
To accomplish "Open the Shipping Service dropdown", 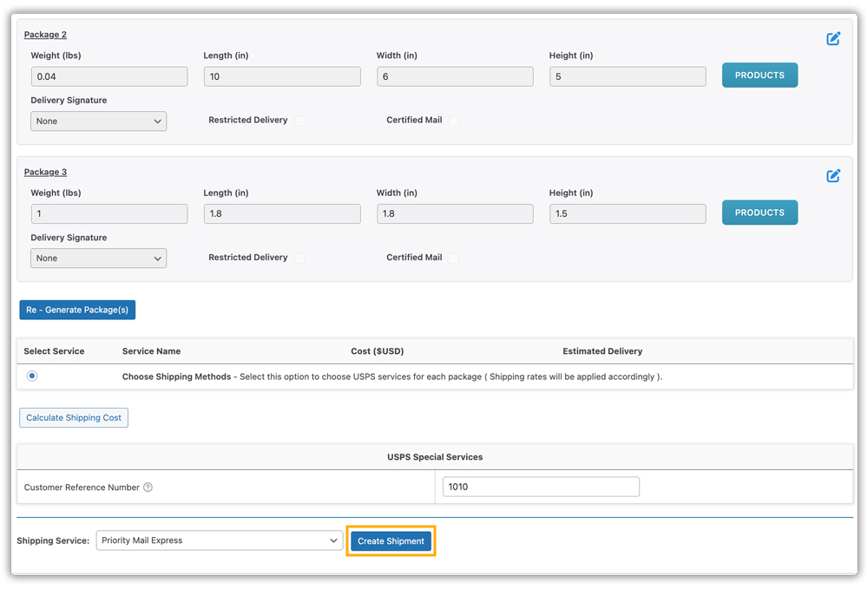I will point(219,540).
